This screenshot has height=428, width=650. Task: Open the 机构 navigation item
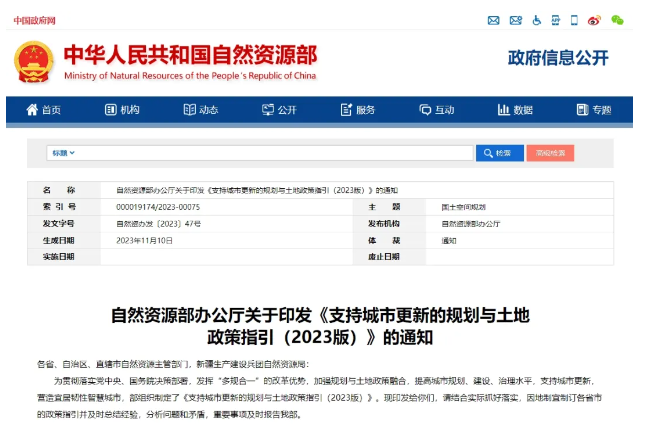coord(122,110)
